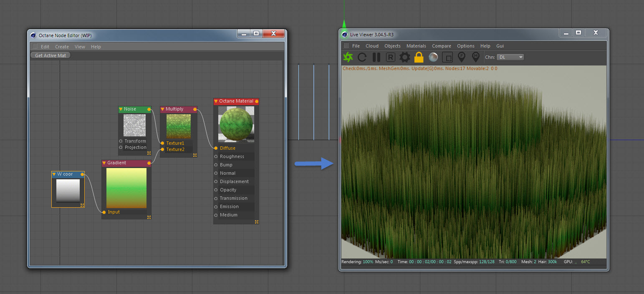Open Help menu in Live Viewer

[485, 46]
